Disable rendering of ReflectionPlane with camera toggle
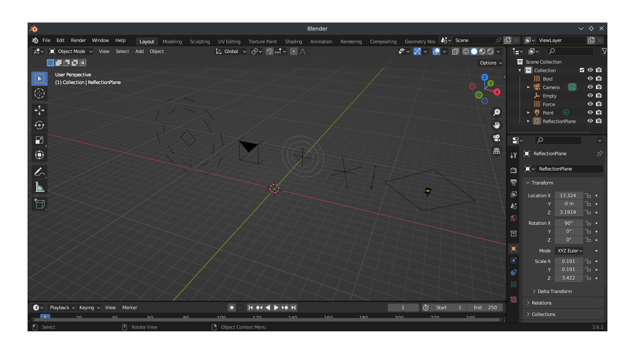Viewport: 635px width, 364px height. coord(598,121)
